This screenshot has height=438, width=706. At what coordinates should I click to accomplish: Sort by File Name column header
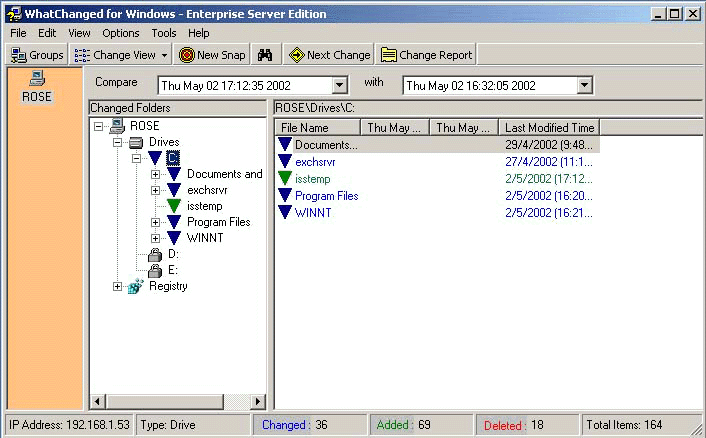(317, 128)
